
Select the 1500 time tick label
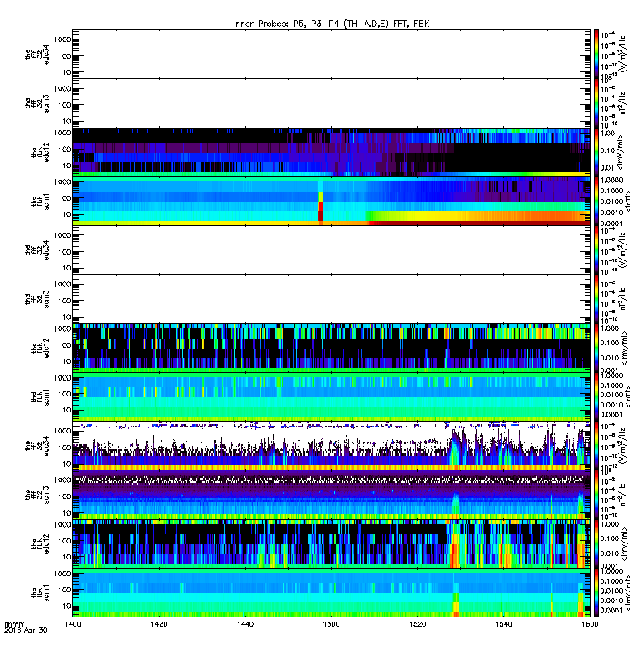click(x=331, y=624)
